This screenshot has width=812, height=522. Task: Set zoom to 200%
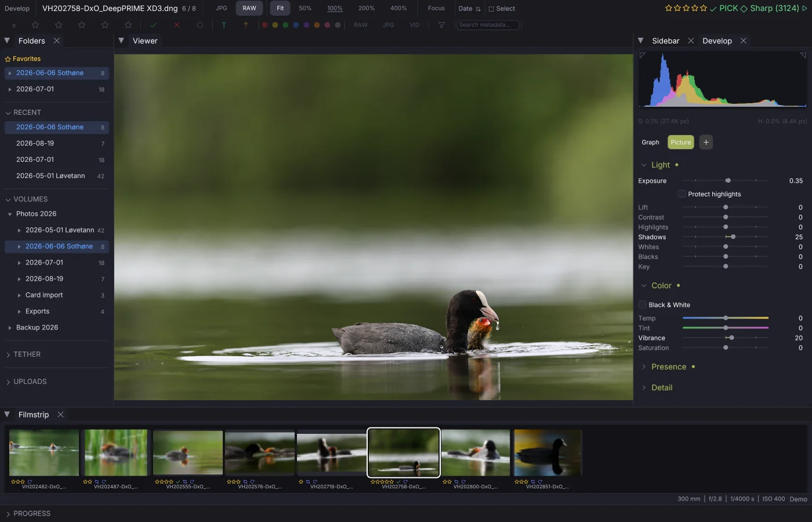pos(367,8)
